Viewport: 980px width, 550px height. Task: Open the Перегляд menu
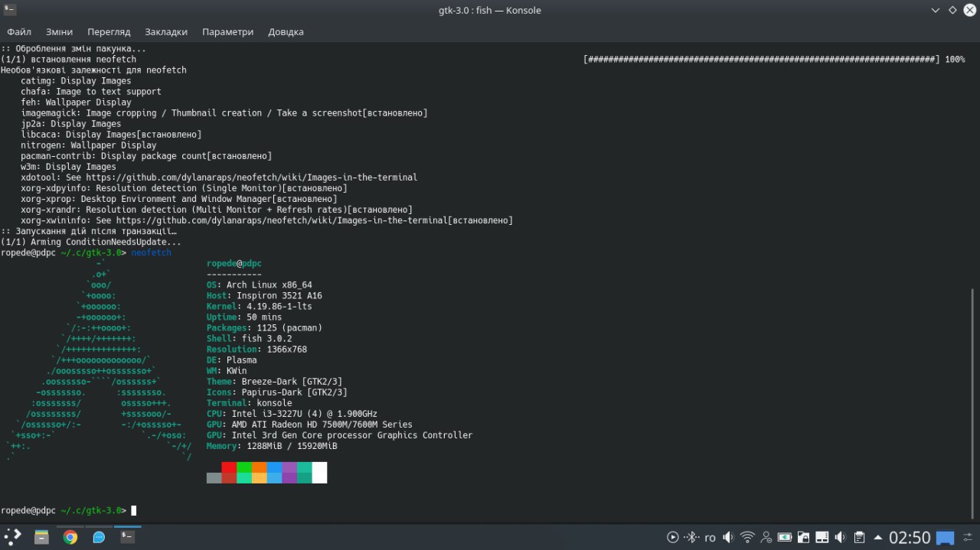click(x=109, y=32)
